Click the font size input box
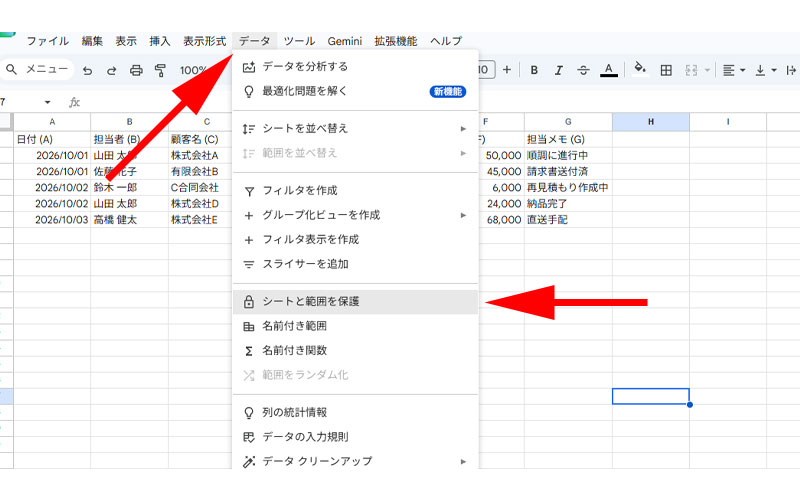Screen dimensions: 800x500 486,69
